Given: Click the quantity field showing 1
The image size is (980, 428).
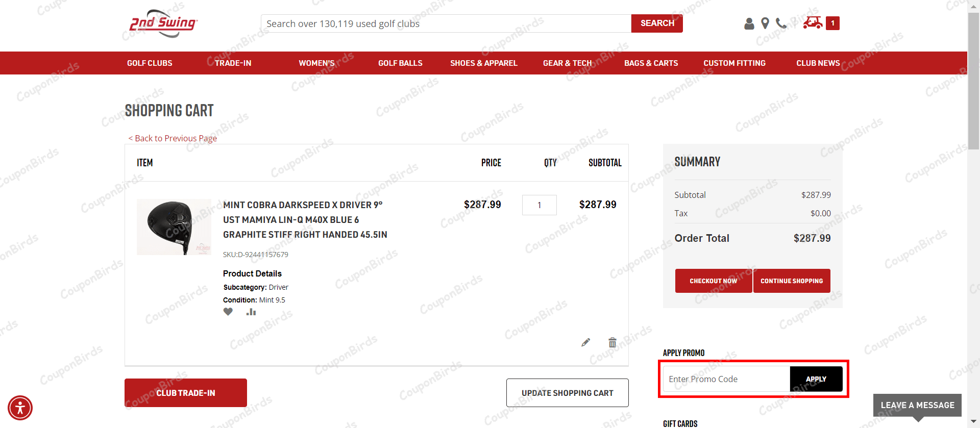Looking at the screenshot, I should (x=539, y=205).
